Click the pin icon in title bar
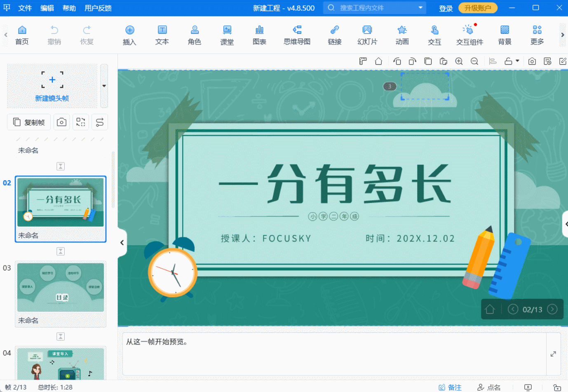Viewport: 568px width, 392px height. click(x=7, y=8)
